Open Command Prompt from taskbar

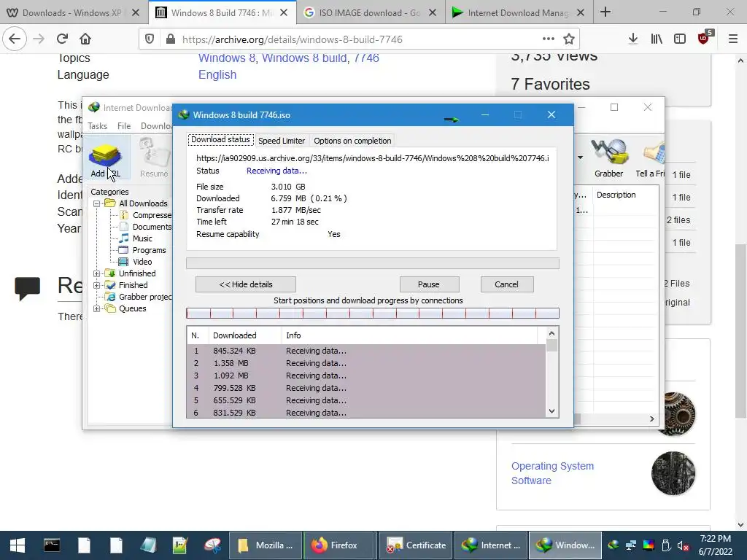pos(52,545)
